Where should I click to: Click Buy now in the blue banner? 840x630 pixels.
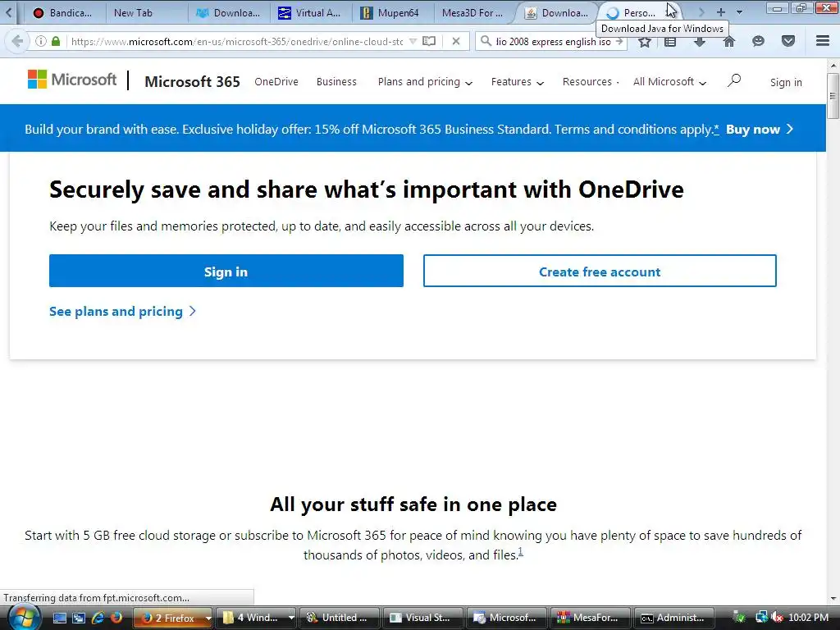[759, 129]
